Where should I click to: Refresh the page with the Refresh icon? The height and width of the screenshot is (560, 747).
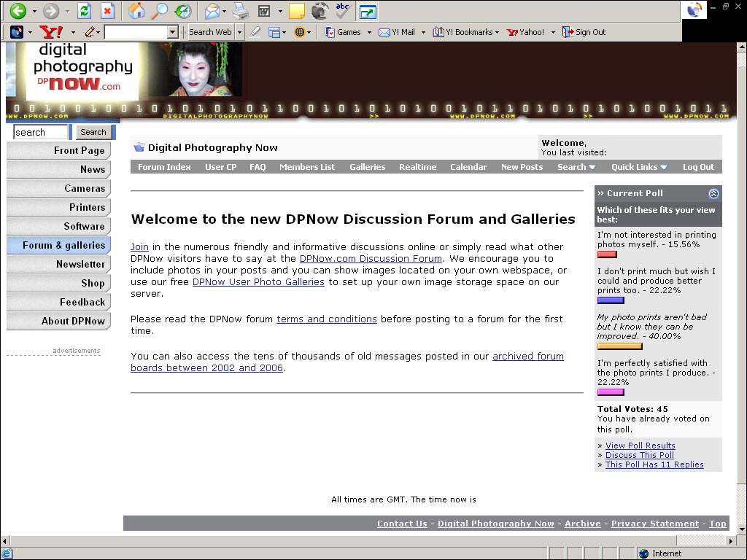point(84,11)
